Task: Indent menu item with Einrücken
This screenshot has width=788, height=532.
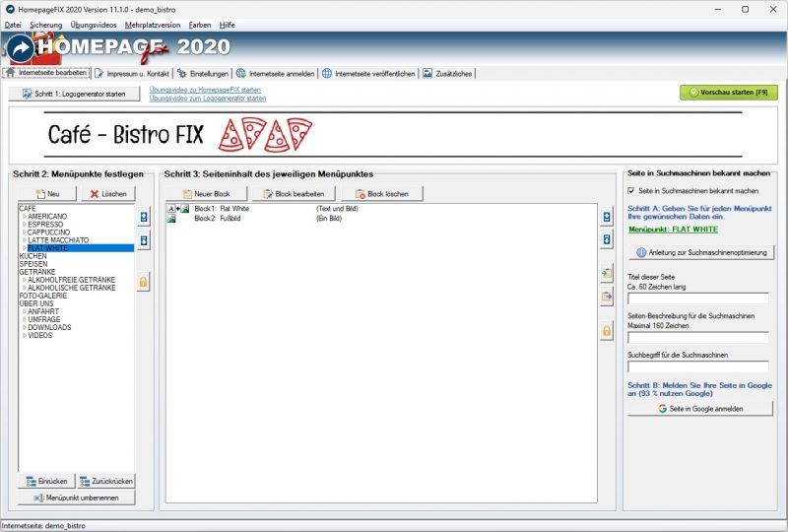Action: 46,481
